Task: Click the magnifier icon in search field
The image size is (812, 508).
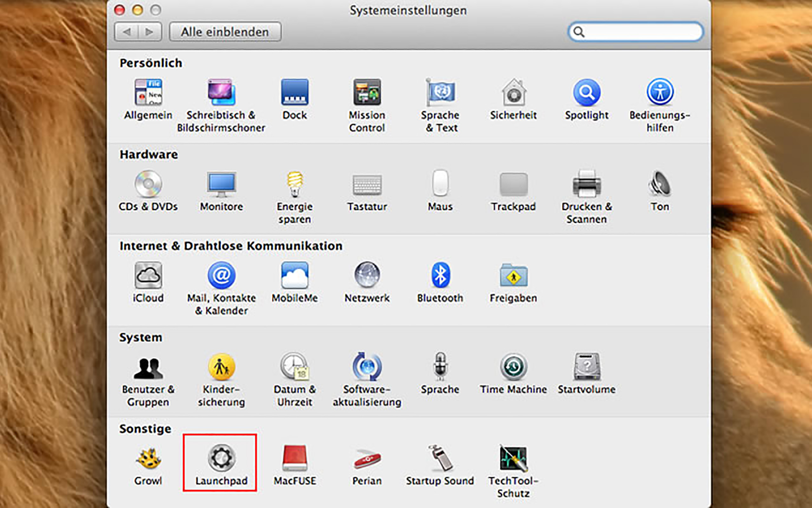Action: coord(579,32)
